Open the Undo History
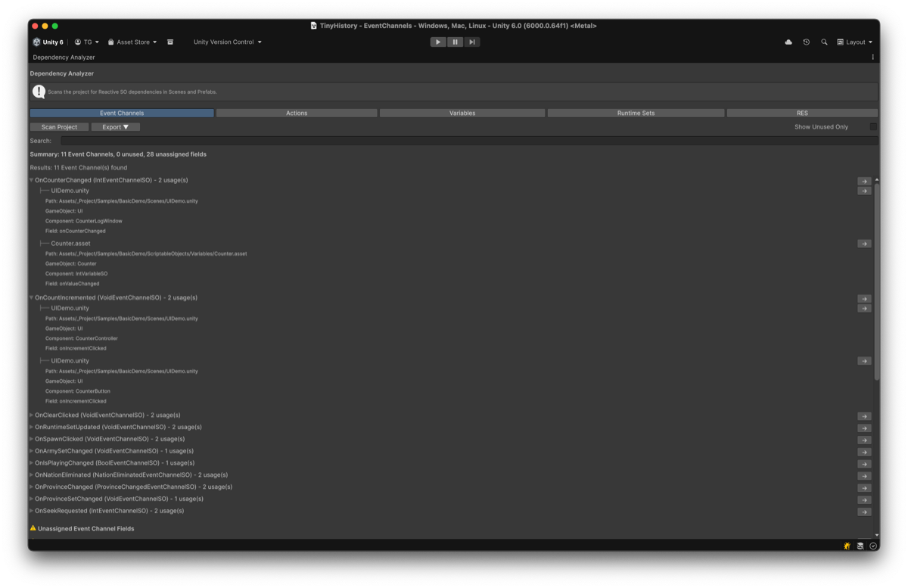Screen dimensions: 908x588 (x=807, y=42)
